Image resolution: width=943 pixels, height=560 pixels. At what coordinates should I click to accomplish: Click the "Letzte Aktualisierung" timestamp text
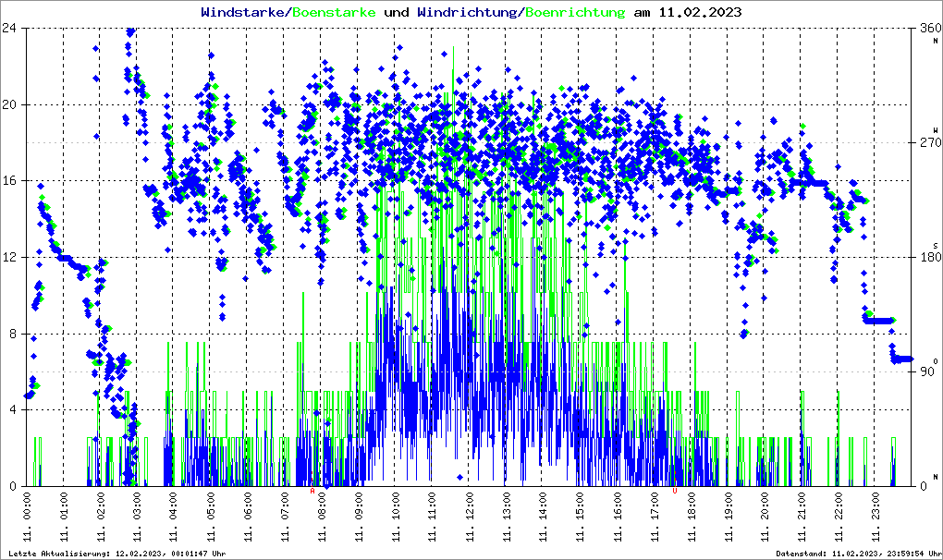tap(116, 554)
